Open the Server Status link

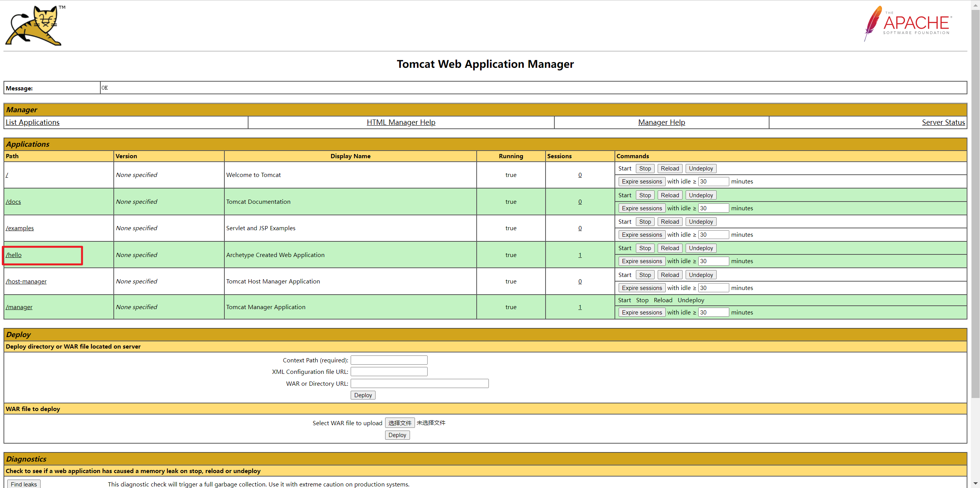click(x=943, y=122)
